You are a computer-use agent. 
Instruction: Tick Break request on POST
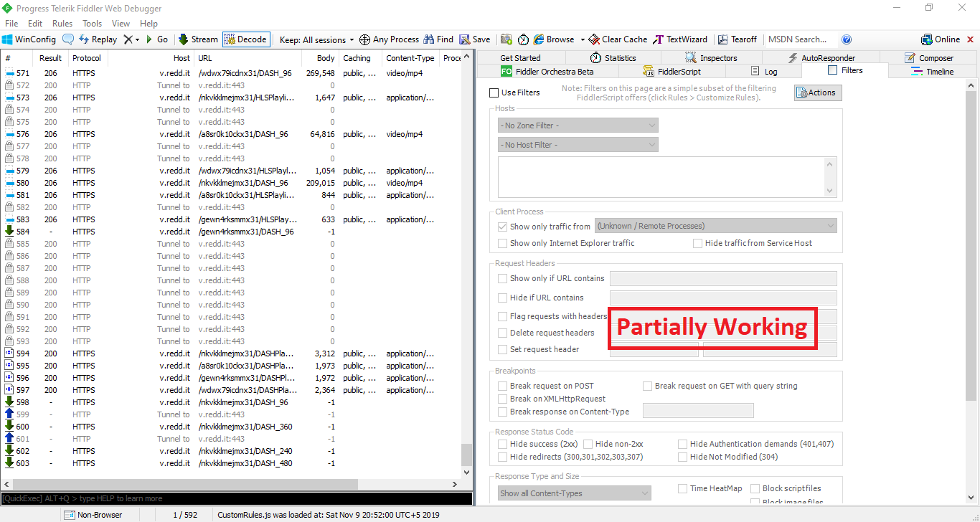[502, 386]
